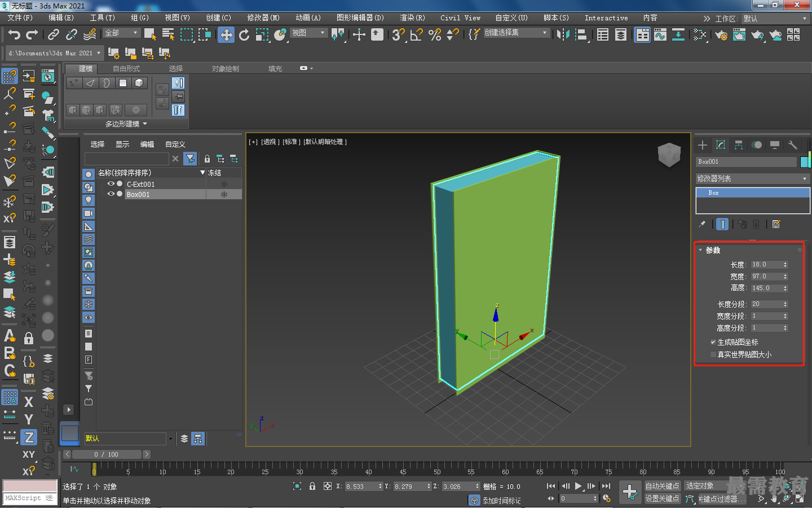
Task: Open the Motion panel tab icon
Action: [x=757, y=145]
